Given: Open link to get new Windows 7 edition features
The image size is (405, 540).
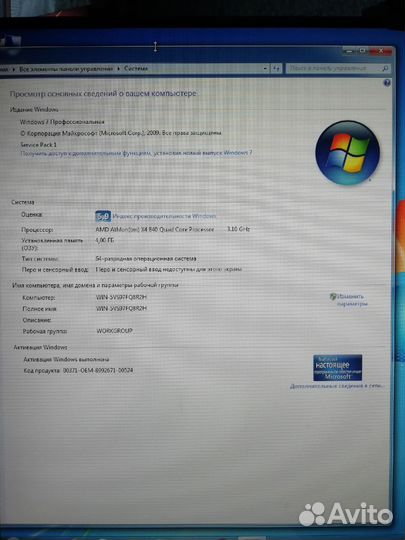Looking at the screenshot, I should tap(136, 153).
